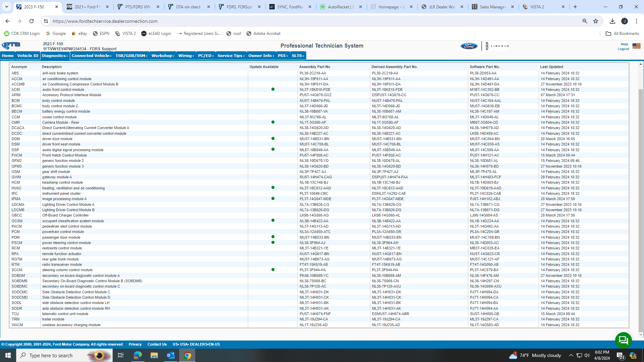Click the browser zoom magnifier icon
Screen dimensions: 644x362
point(585,21)
